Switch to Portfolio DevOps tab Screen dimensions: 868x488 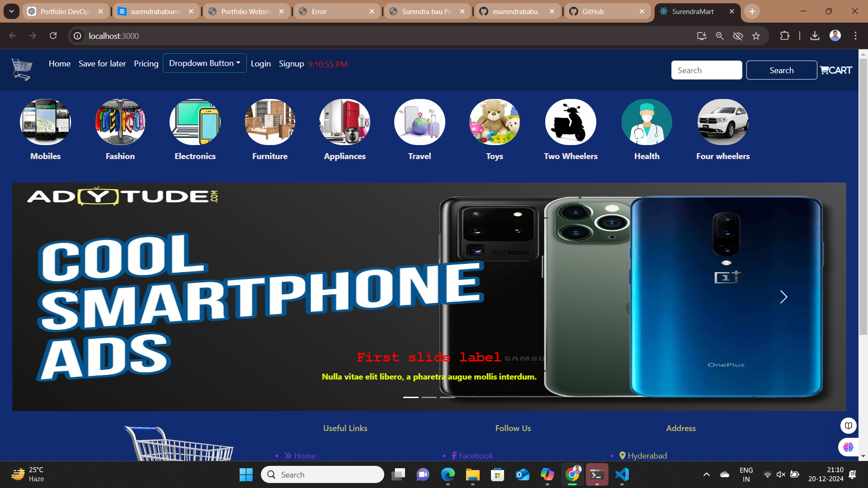click(66, 11)
